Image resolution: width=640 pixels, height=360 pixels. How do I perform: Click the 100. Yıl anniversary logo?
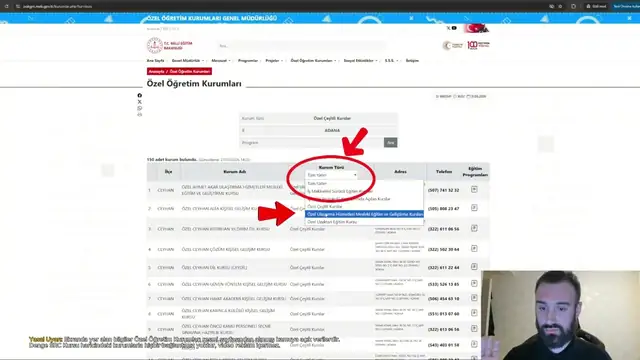pos(478,45)
